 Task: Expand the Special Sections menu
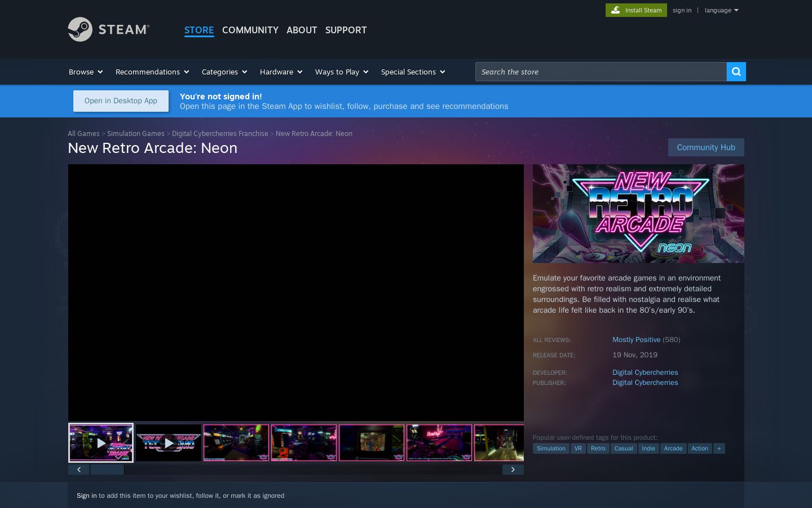coord(413,72)
